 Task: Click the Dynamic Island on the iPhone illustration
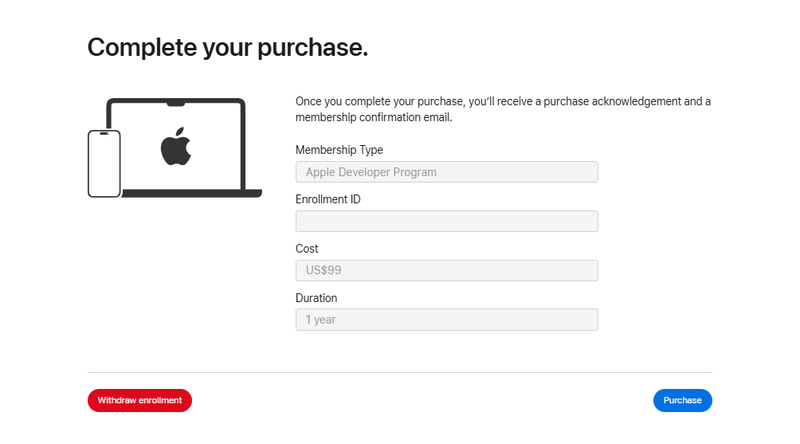tap(104, 135)
